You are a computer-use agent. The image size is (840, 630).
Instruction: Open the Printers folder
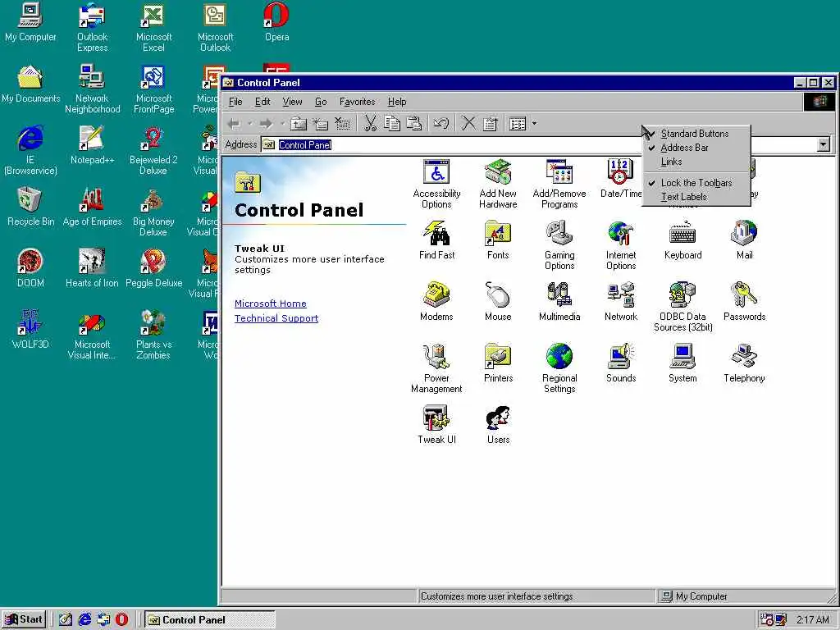click(498, 363)
